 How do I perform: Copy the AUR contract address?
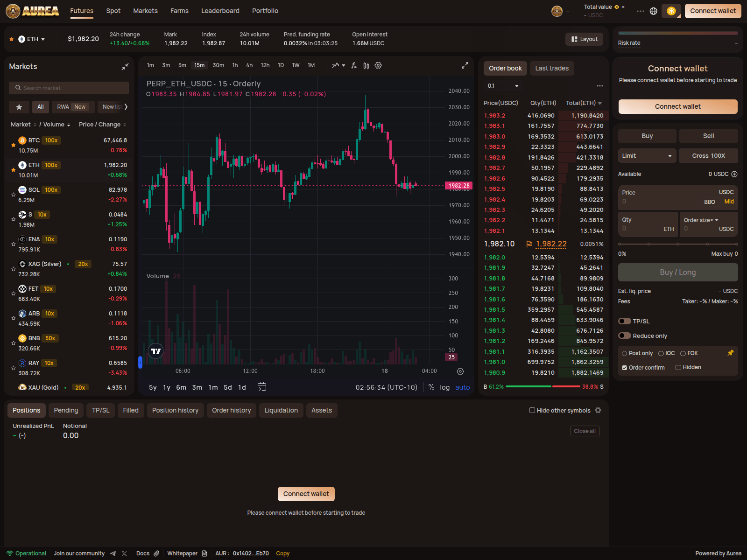[x=282, y=553]
